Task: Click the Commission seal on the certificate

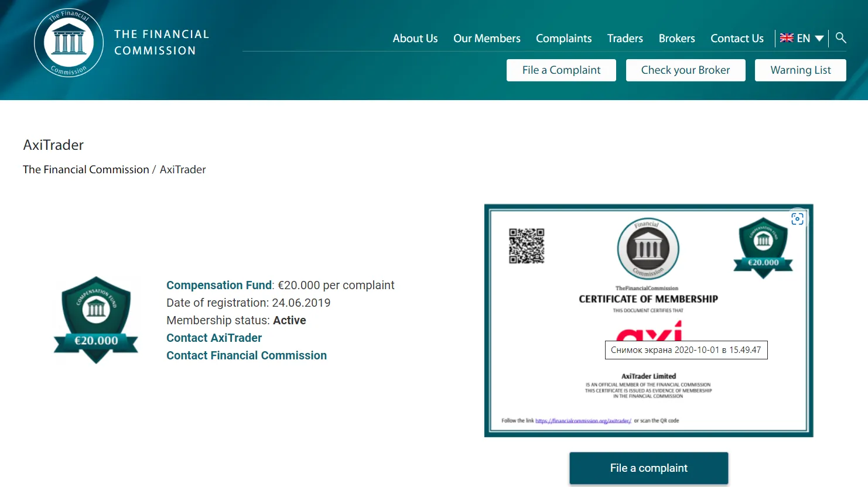Action: [648, 249]
